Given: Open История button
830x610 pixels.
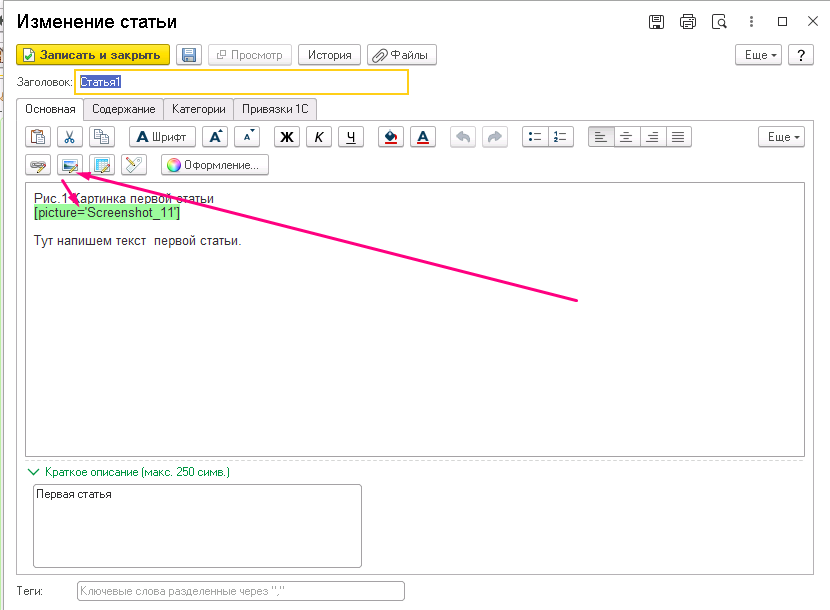Looking at the screenshot, I should (x=329, y=55).
